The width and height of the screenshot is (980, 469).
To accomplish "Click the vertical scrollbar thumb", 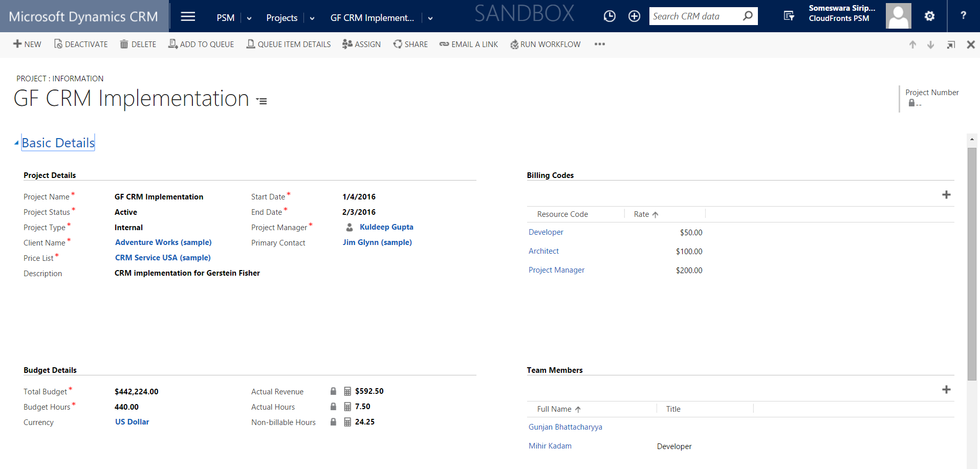I will [972, 264].
